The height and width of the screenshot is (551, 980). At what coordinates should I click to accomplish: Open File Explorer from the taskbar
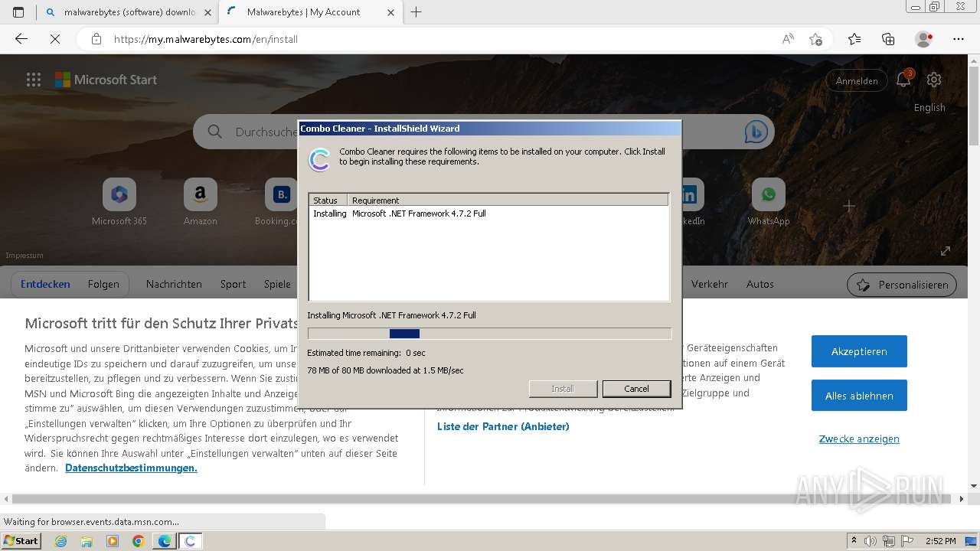pos(87,541)
